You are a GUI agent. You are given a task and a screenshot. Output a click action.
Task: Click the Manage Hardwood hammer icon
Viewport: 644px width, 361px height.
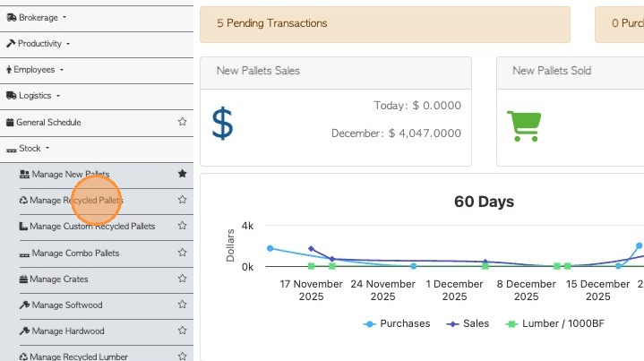pos(23,331)
